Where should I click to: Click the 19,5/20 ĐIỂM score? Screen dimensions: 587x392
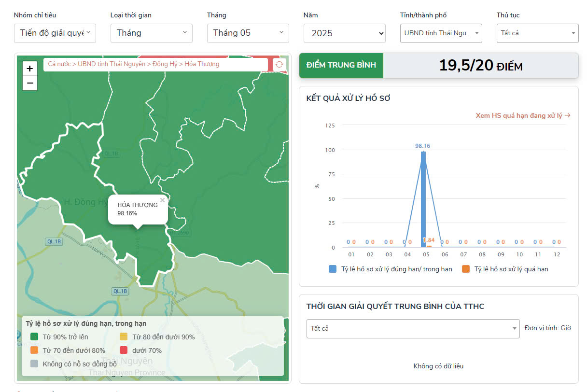[x=481, y=66]
